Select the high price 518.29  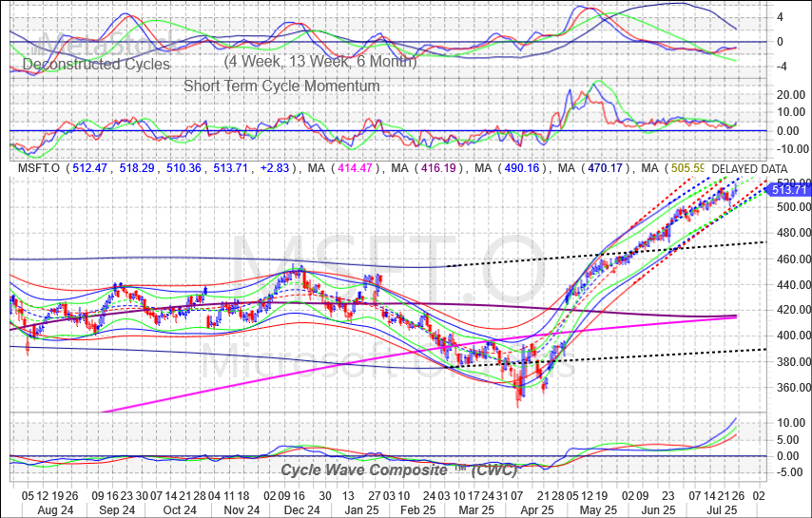pos(137,168)
